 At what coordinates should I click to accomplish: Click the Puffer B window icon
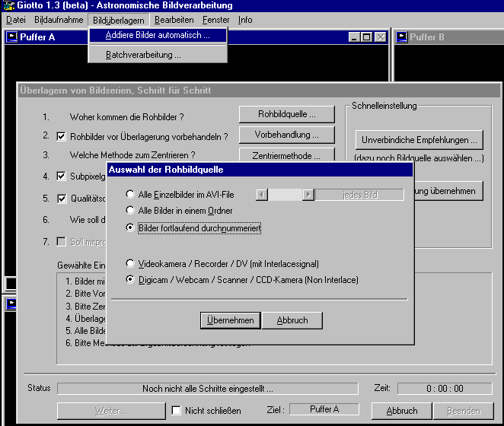(x=400, y=37)
